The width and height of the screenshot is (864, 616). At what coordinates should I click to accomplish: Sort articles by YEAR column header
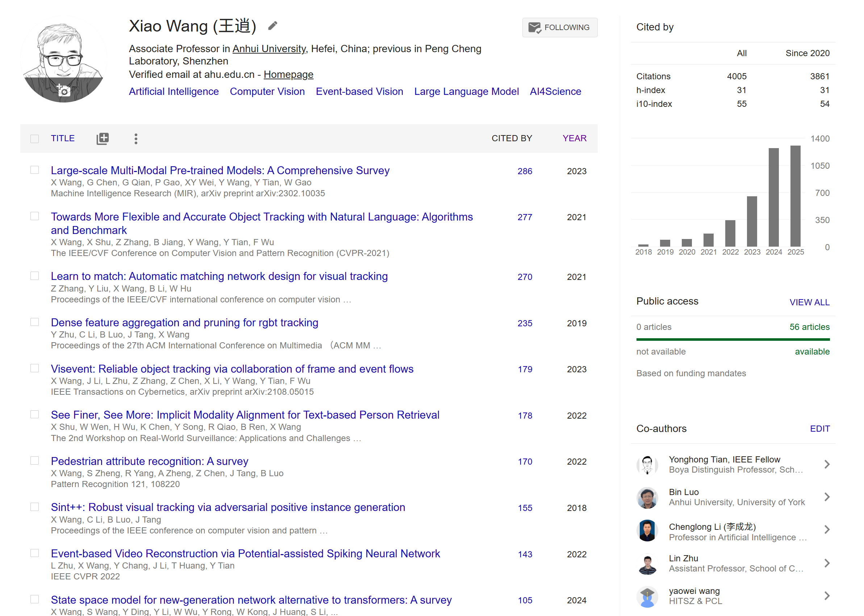tap(574, 138)
